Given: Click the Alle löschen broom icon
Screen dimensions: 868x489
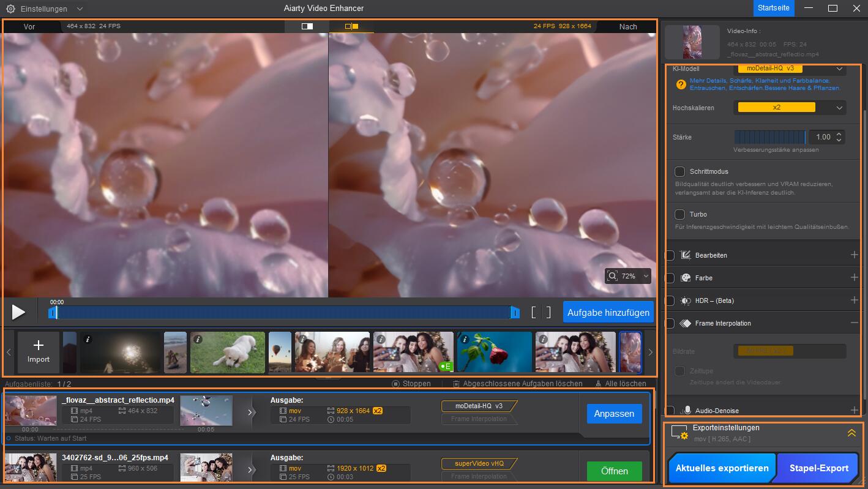Looking at the screenshot, I should click(598, 384).
